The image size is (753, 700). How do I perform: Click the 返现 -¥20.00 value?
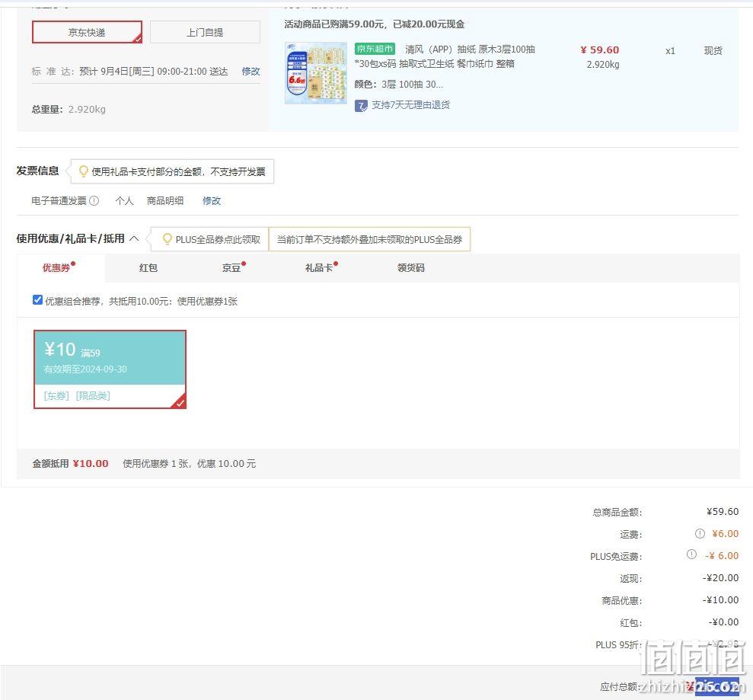pos(720,578)
